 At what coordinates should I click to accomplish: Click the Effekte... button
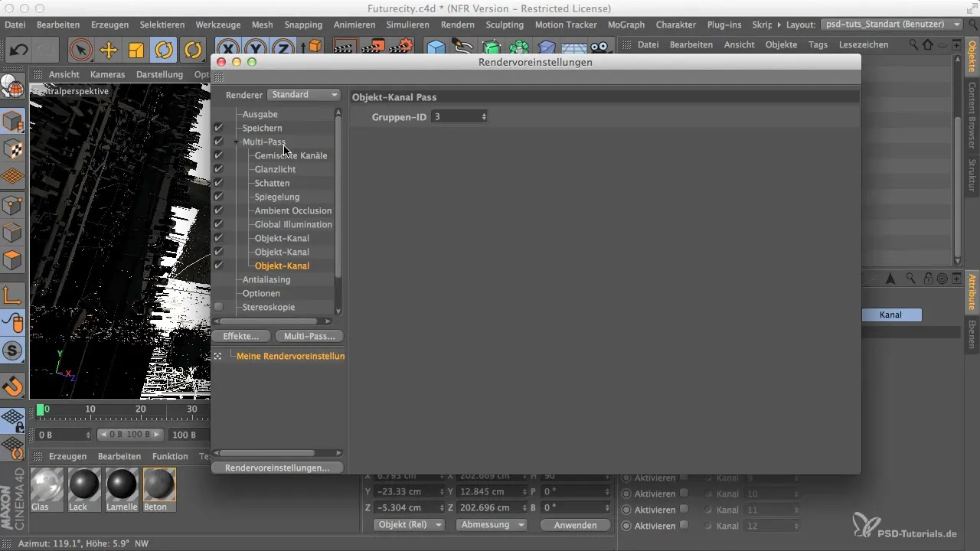[x=241, y=336]
